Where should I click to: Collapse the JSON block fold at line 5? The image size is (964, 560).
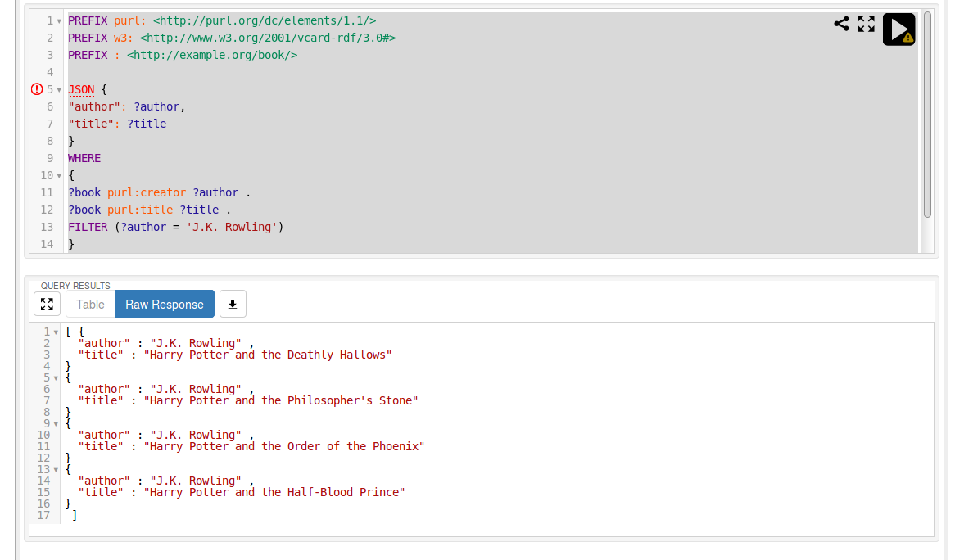pyautogui.click(x=59, y=90)
